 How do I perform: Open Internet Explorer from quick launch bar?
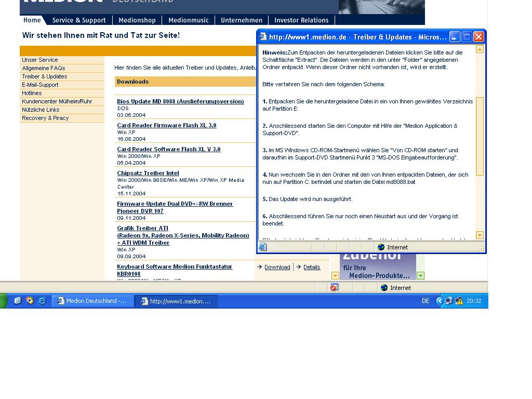42,301
